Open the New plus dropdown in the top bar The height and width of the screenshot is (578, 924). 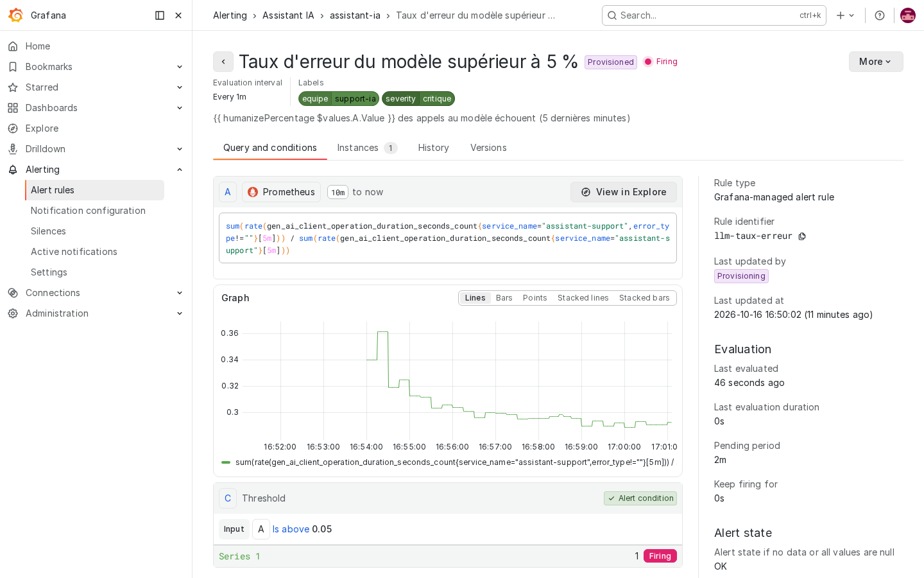pyautogui.click(x=846, y=15)
